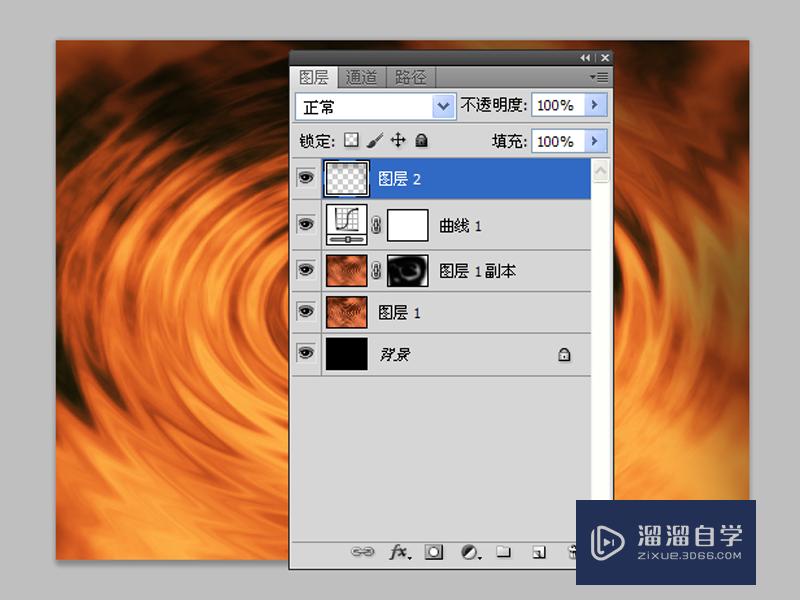Select the 图层 1 副本 black mask thumbnail
This screenshot has height=600, width=800.
[408, 270]
